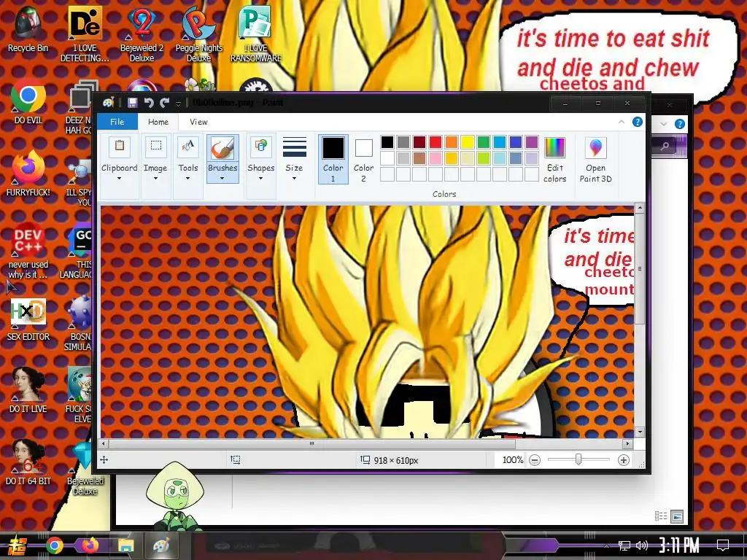
Task: Zoom in with the plus button
Action: tap(623, 460)
